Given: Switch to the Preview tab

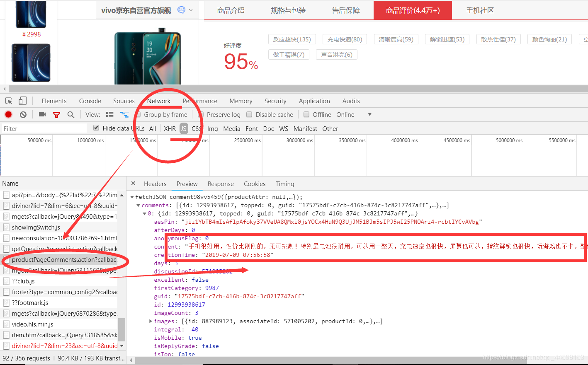Looking at the screenshot, I should coord(187,184).
